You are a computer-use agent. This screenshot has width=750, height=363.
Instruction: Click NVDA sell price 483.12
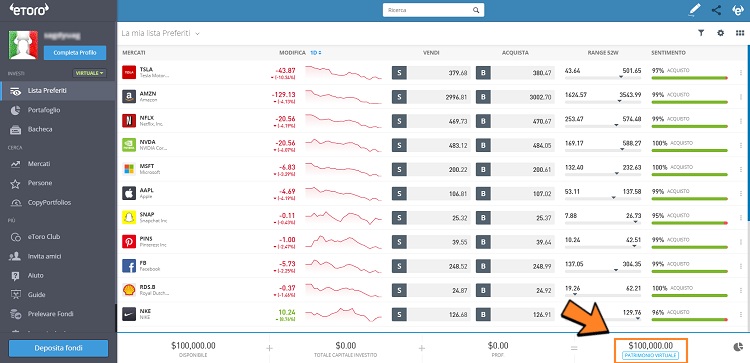tap(457, 145)
